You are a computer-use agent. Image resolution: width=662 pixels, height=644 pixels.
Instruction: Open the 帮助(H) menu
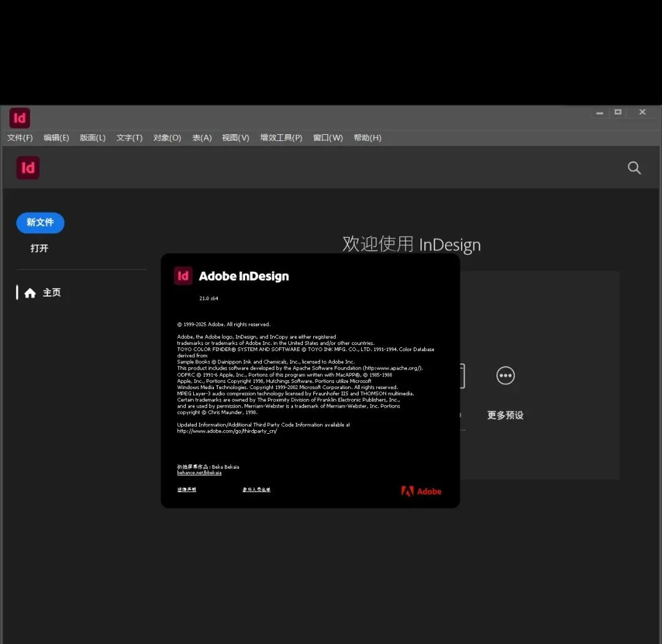367,138
